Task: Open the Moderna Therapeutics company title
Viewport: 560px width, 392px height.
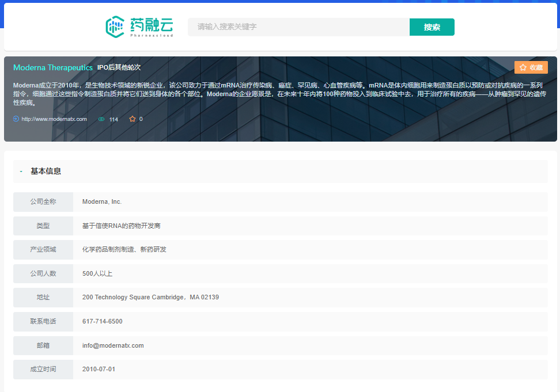Action: coord(53,67)
